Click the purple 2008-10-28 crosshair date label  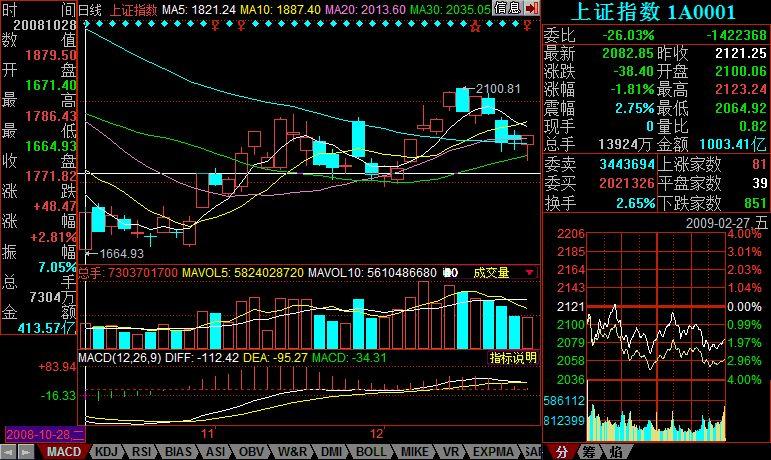45,434
